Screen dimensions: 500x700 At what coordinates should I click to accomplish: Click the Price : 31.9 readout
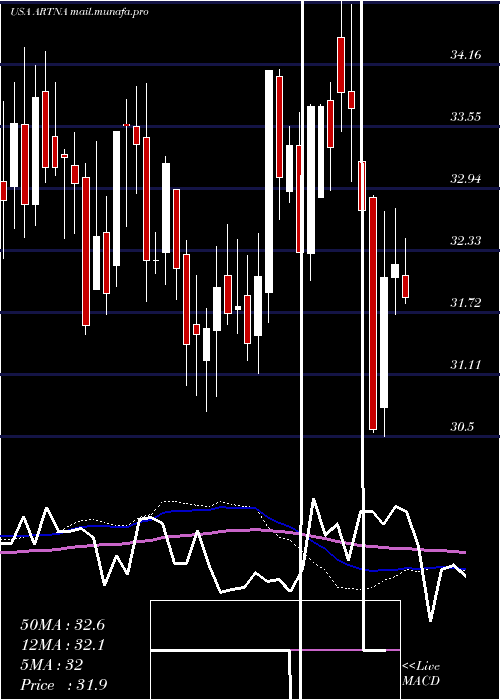coord(63,685)
